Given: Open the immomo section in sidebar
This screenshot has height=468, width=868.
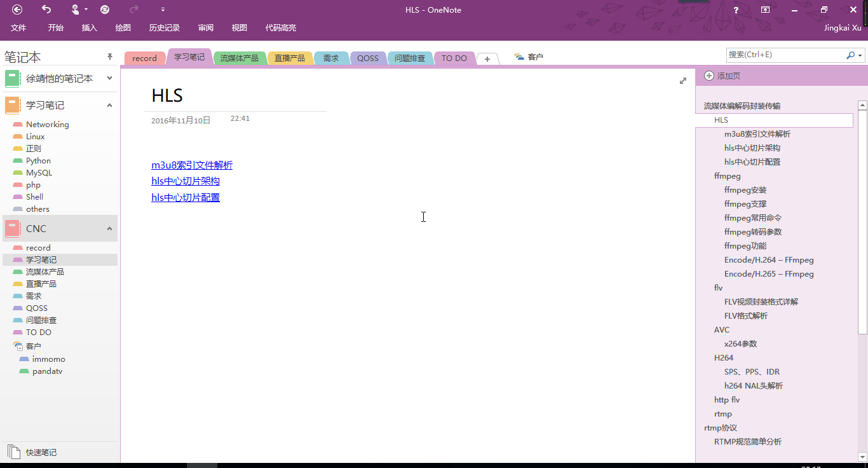Looking at the screenshot, I should click(48, 359).
